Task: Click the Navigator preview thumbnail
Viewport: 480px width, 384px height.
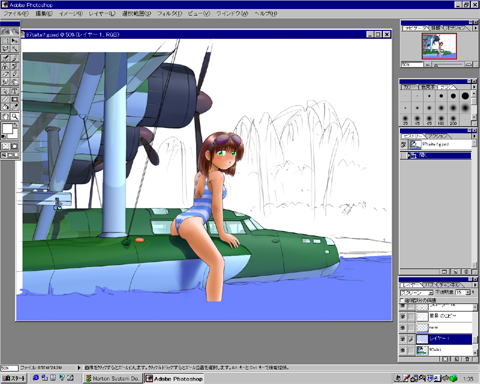Action: (x=439, y=46)
